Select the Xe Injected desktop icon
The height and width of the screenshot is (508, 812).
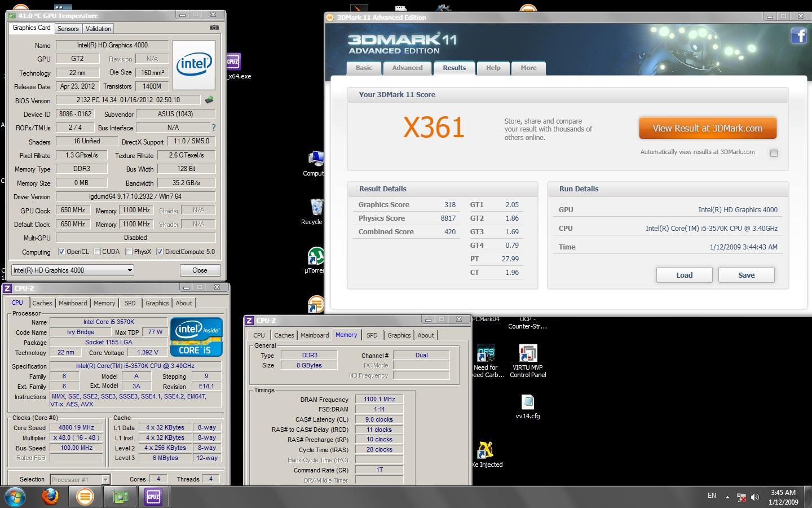click(x=486, y=454)
